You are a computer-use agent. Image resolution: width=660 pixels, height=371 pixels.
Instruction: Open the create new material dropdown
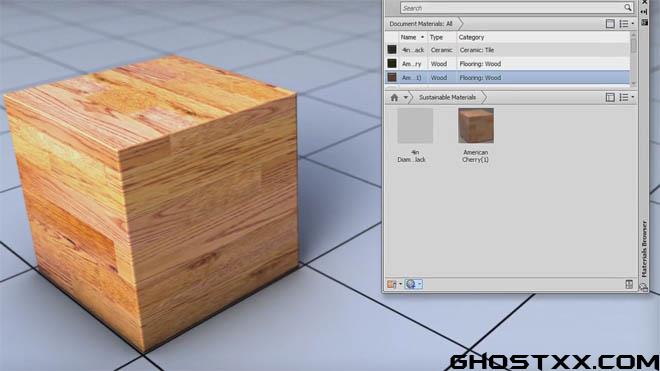pyautogui.click(x=413, y=284)
